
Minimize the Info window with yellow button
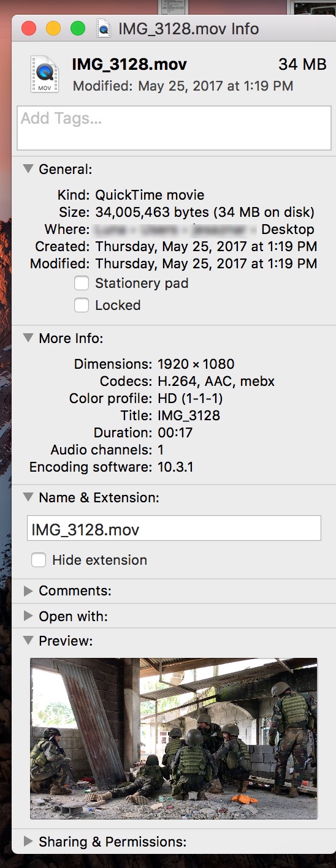tap(53, 28)
